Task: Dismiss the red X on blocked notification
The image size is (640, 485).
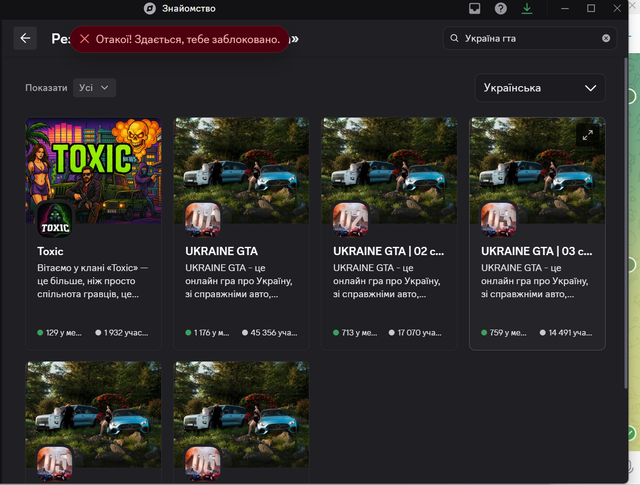Action: point(84,39)
